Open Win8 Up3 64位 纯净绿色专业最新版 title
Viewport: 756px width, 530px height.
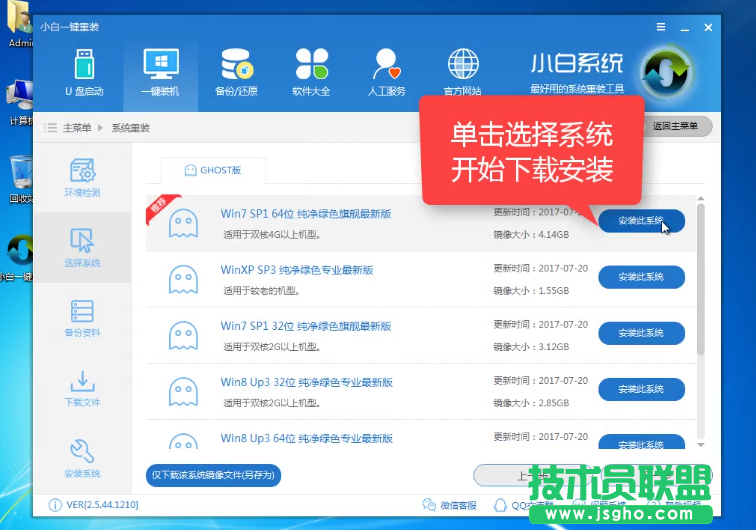point(307,438)
